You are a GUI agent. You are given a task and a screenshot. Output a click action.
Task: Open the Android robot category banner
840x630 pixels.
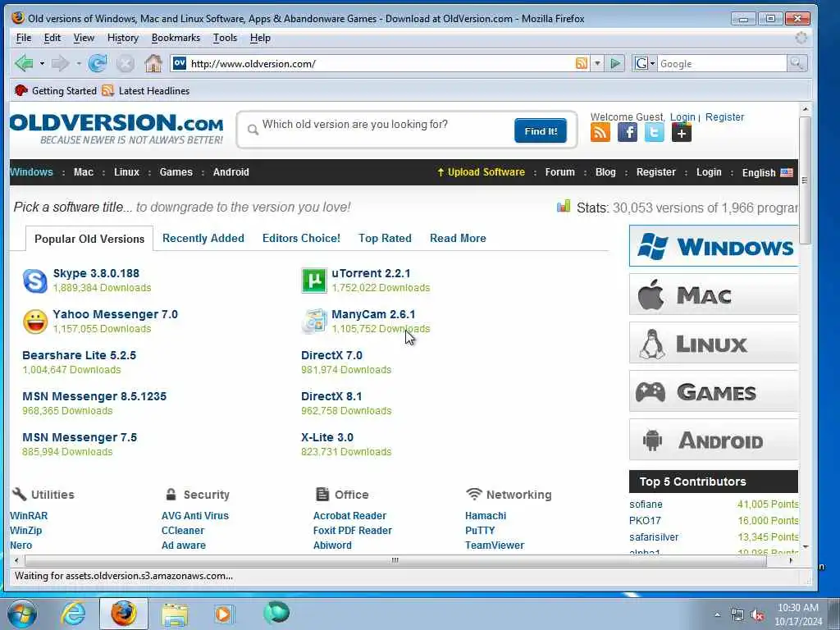(714, 440)
